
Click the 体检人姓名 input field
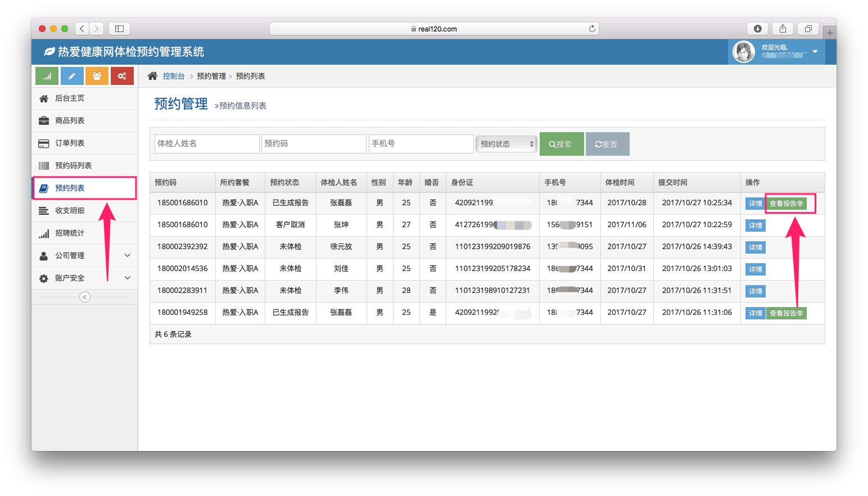[206, 143]
